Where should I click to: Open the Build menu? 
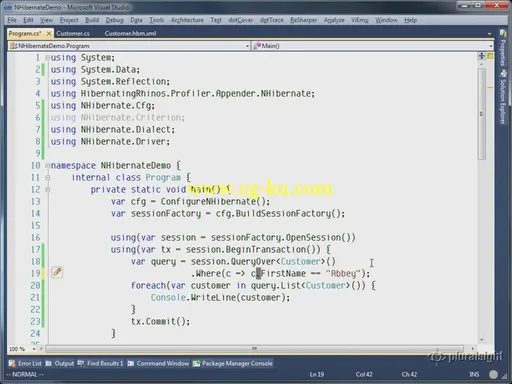(x=92, y=20)
